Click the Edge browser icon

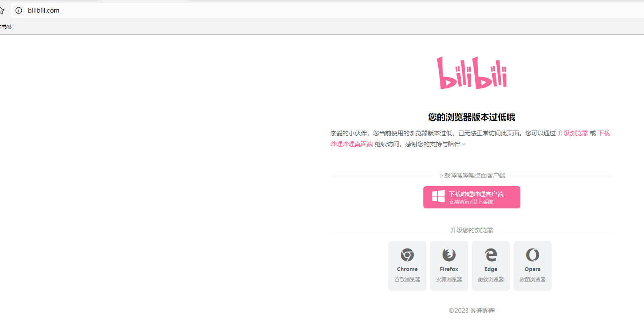click(x=491, y=255)
